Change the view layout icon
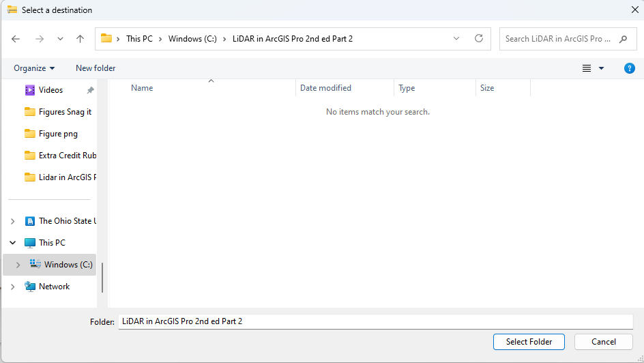This screenshot has height=363, width=644. click(x=587, y=68)
